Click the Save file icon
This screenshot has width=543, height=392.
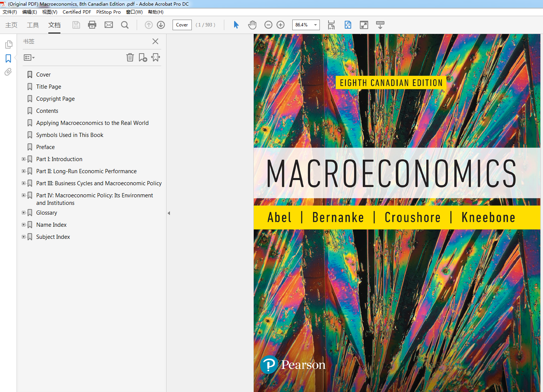(76, 25)
